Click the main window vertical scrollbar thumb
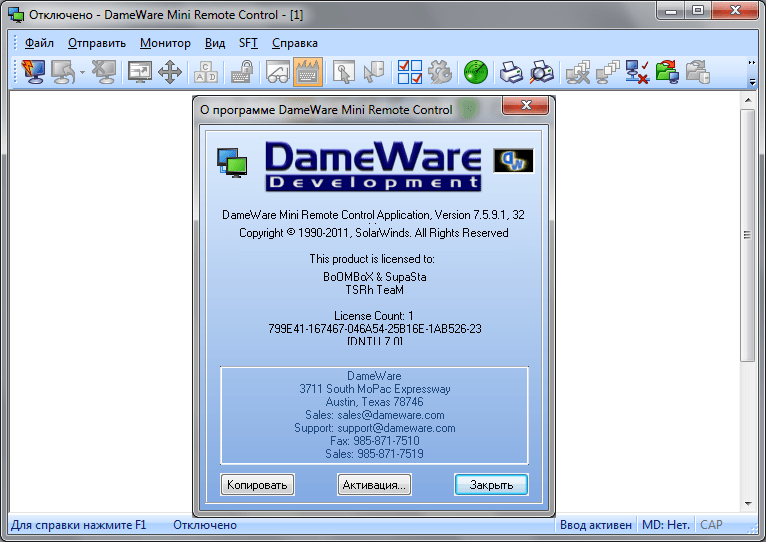 [x=747, y=235]
